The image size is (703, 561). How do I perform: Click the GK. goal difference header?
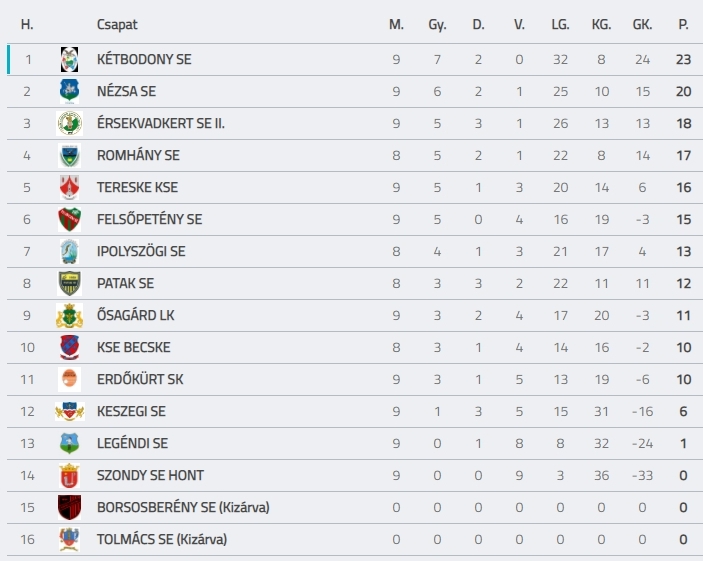coord(642,24)
